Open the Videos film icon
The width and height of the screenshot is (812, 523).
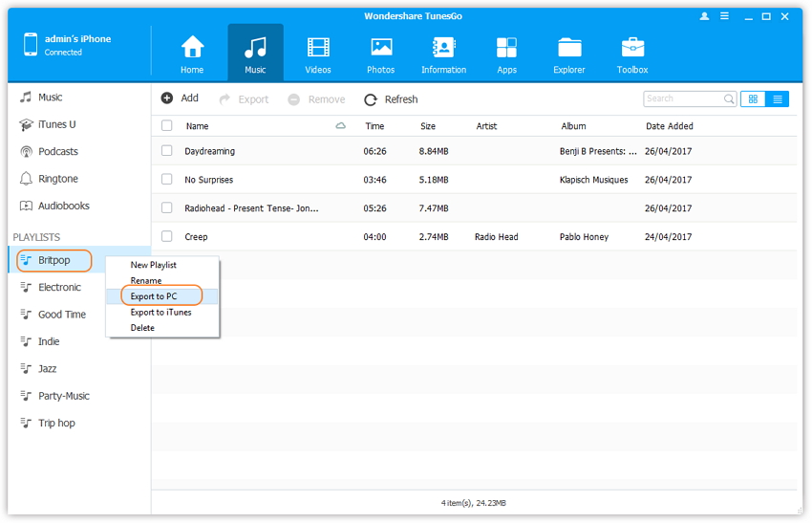pos(318,48)
